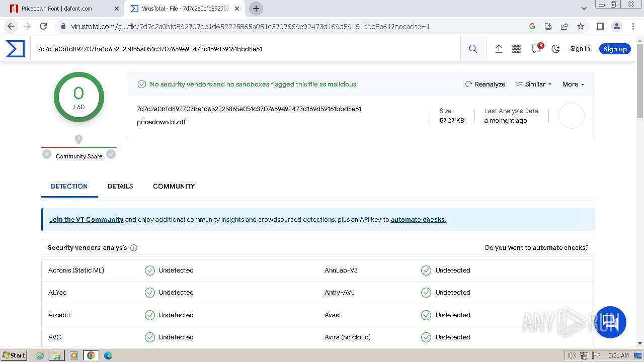Viewport: 644px width, 362px height.
Task: Click the green check icon beside No security vendors
Action: tap(142, 84)
